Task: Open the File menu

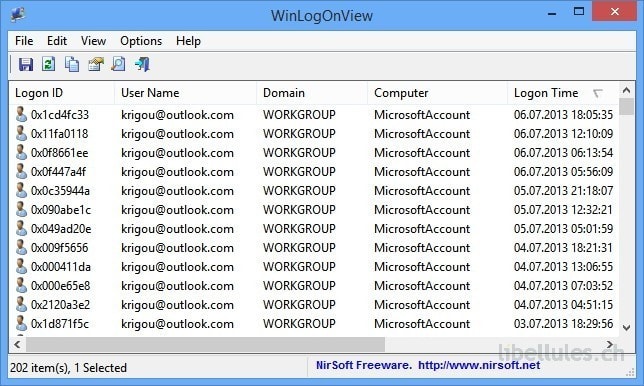Action: (24, 41)
